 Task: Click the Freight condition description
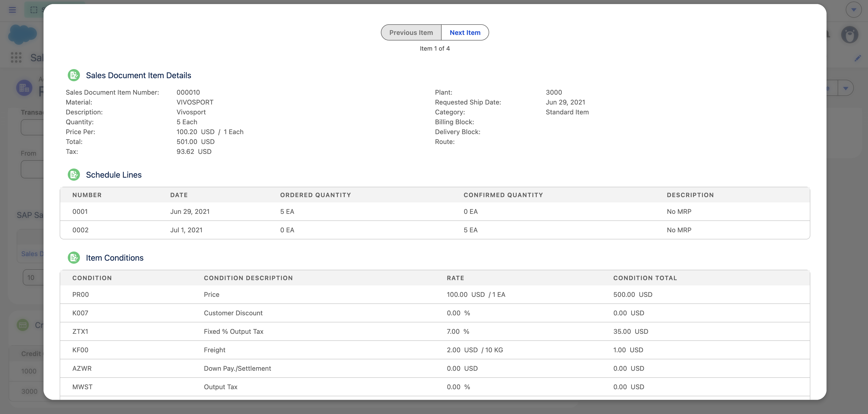[215, 350]
